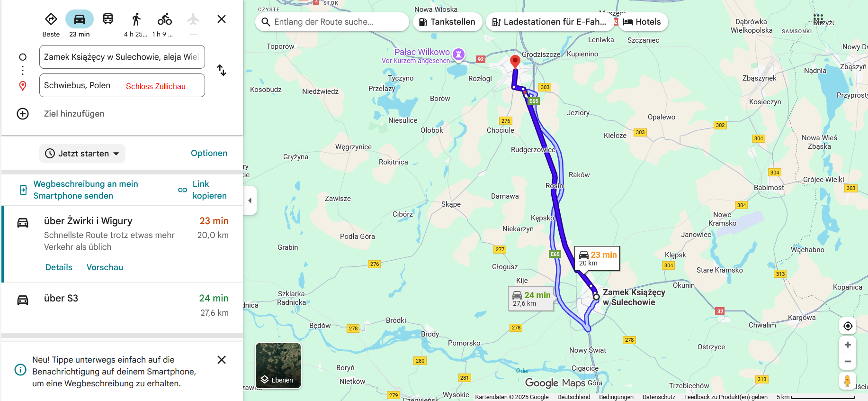Pick the Beste recommended mode icon
This screenshot has height=401, width=868.
(x=51, y=19)
